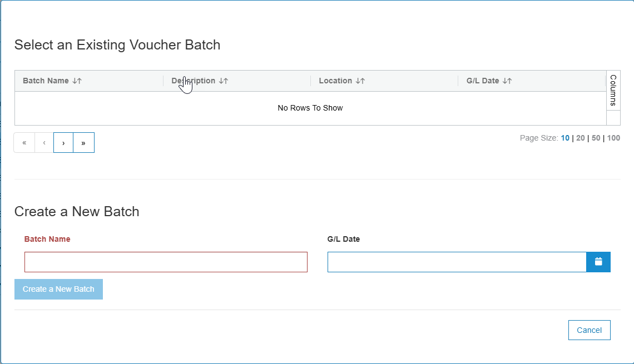
Task: Click the sort arrows beside Batch Name
Action: pyautogui.click(x=77, y=81)
